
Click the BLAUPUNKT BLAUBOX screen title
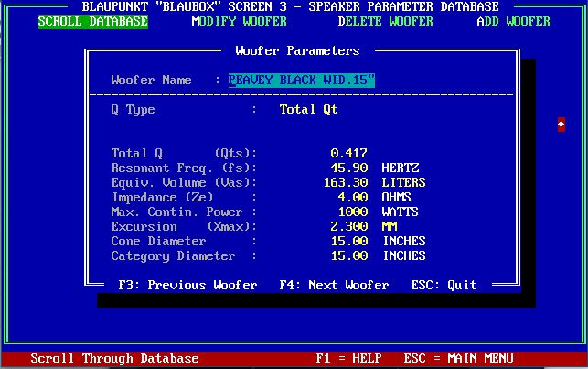click(290, 6)
